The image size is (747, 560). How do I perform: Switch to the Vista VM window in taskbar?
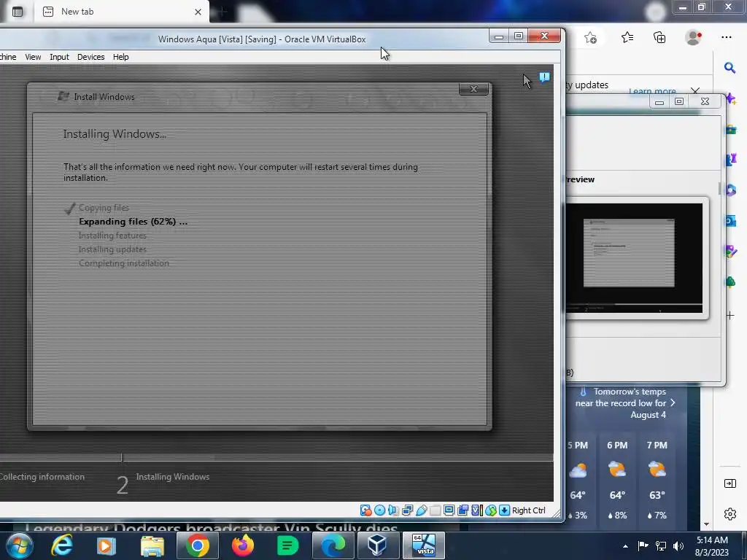pos(424,545)
